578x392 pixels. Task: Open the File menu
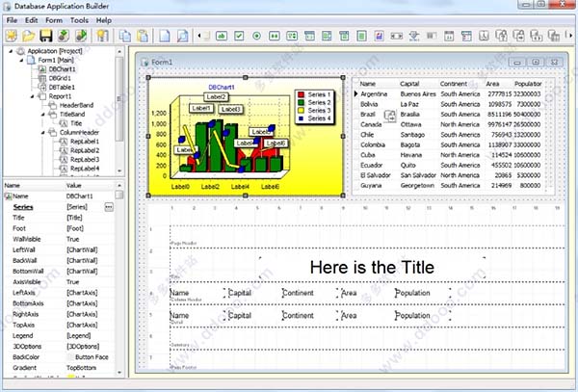tap(12, 20)
